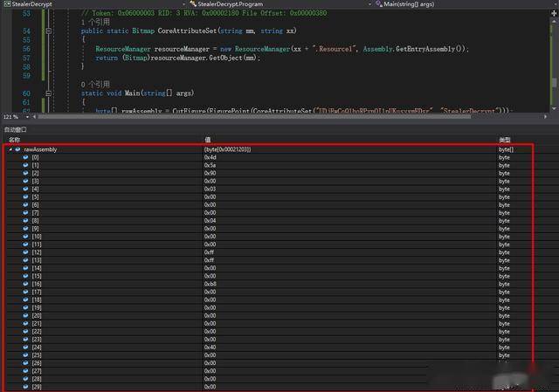Click the icon beside element [4]
Image resolution: width=559 pixels, height=392 pixels.
tap(25, 189)
